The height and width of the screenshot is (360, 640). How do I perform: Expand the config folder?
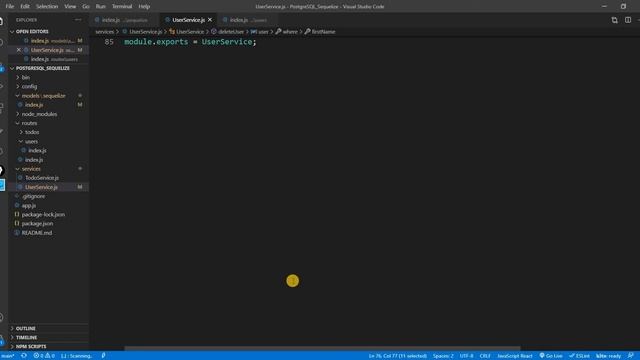tap(48, 87)
